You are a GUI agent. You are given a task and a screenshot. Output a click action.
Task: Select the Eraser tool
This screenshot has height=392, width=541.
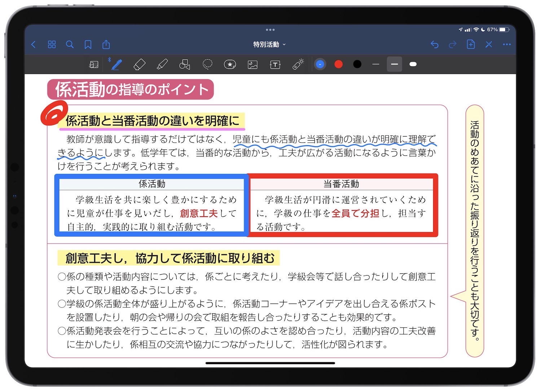point(139,64)
